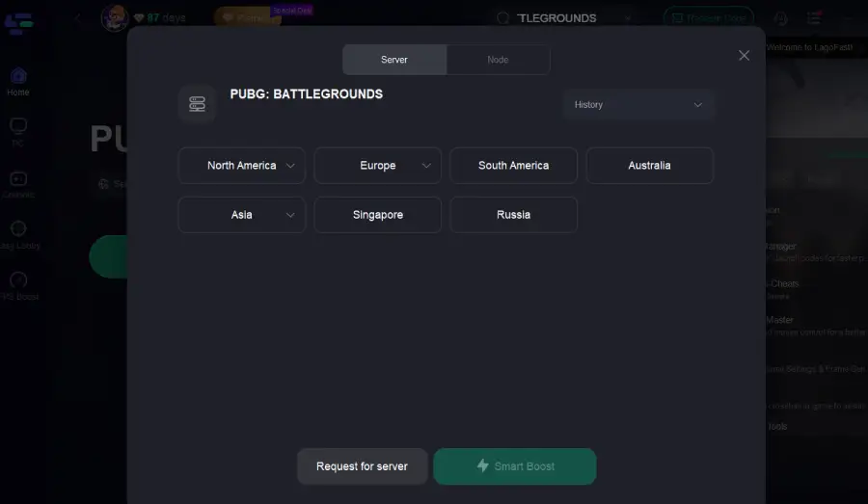Viewport: 868px width, 504px height.
Task: Choose the Singapore server
Action: [x=377, y=215]
